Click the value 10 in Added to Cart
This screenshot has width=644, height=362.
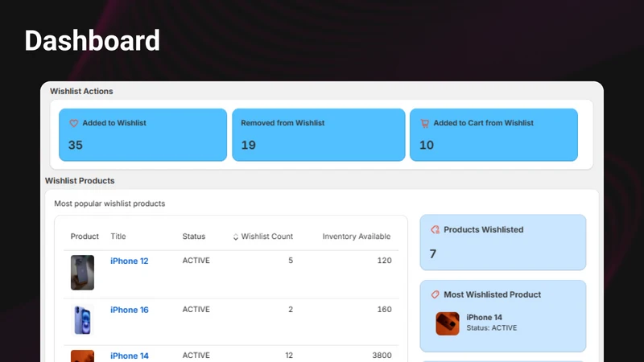[x=427, y=146]
